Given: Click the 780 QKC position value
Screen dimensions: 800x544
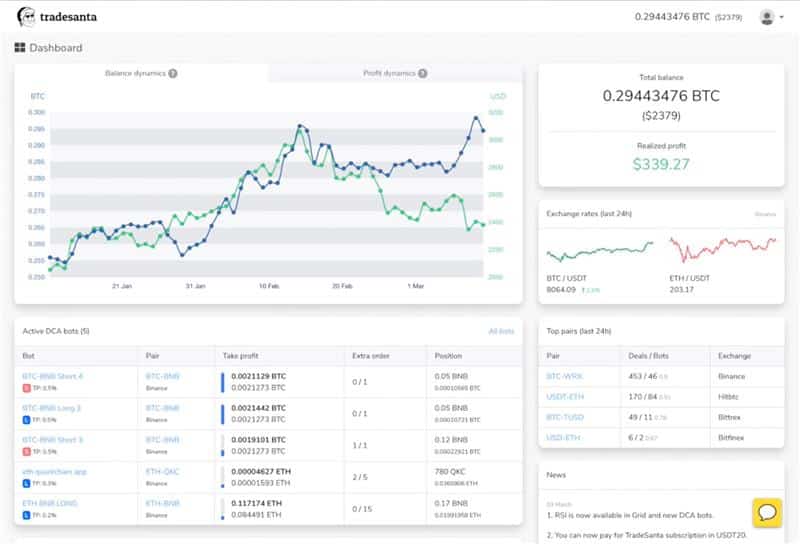Looking at the screenshot, I should (449, 471).
